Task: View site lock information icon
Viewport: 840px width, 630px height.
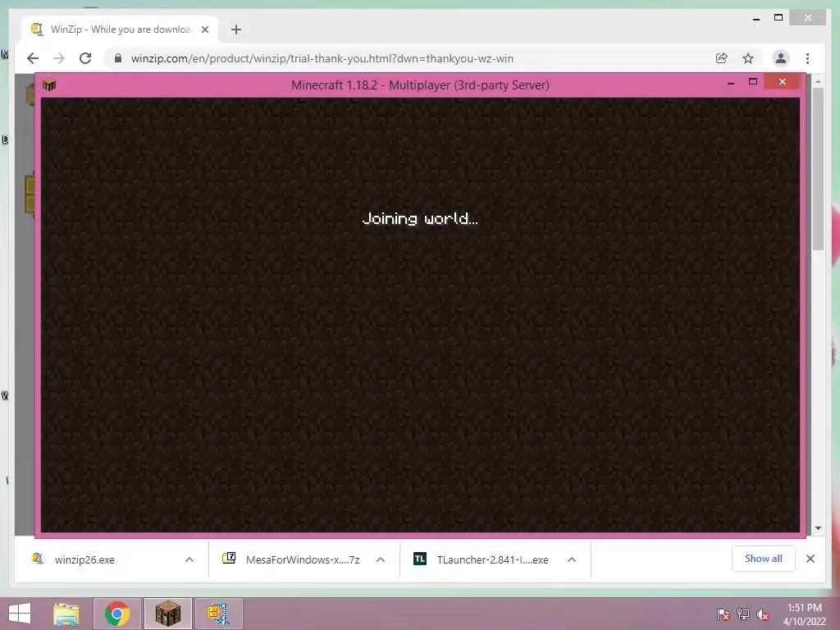Action: click(118, 58)
